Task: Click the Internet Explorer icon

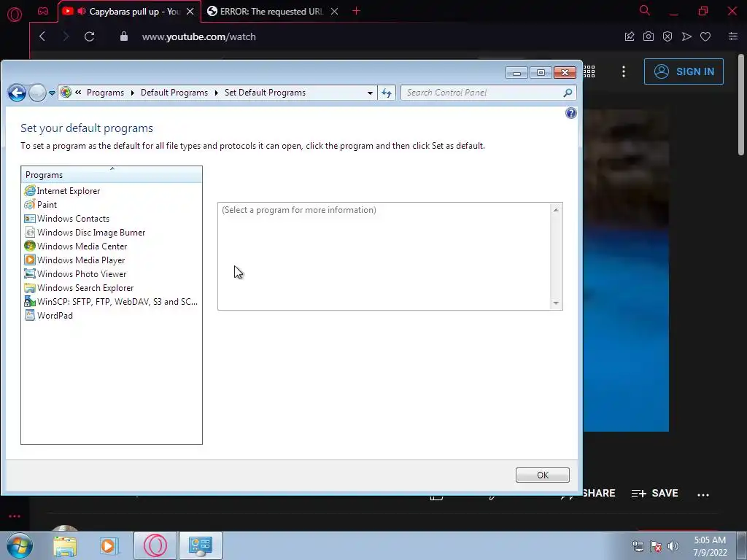Action: coord(29,191)
